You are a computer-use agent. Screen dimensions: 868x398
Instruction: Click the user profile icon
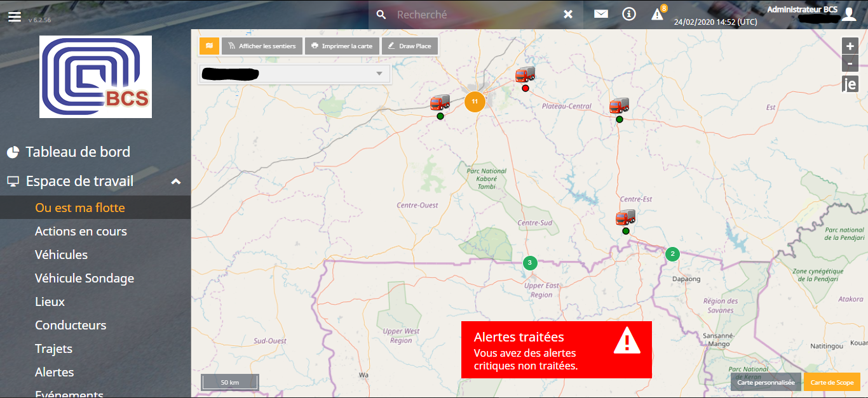tap(849, 15)
